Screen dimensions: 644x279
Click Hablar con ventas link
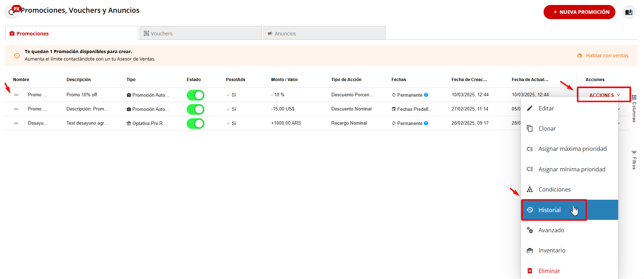click(x=607, y=56)
